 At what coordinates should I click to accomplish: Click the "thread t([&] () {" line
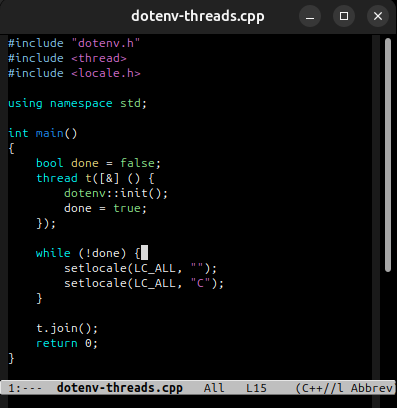pyautogui.click(x=95, y=178)
